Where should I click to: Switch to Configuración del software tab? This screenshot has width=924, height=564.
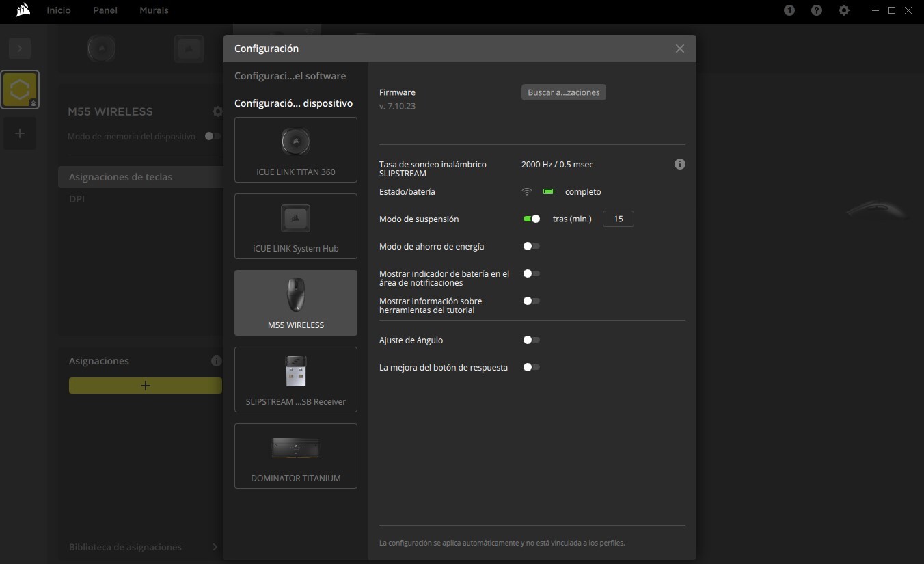point(290,76)
